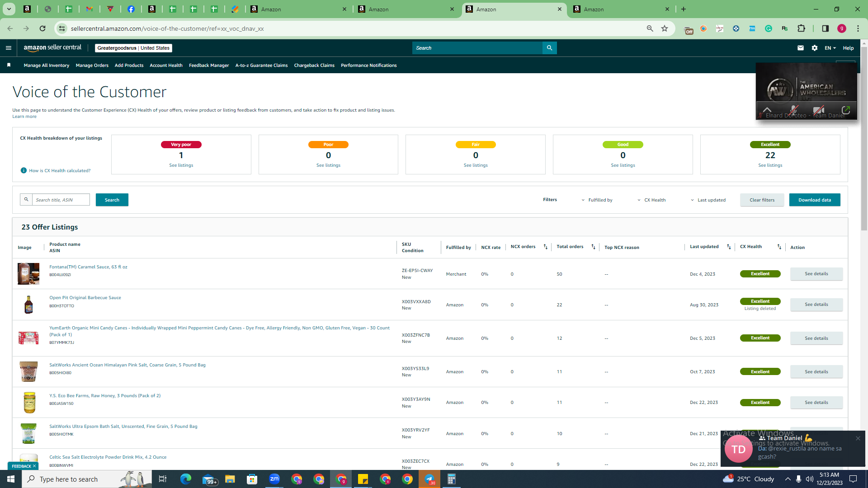The image size is (868, 488).
Task: Sort by Total orders column arrows
Action: click(x=593, y=247)
